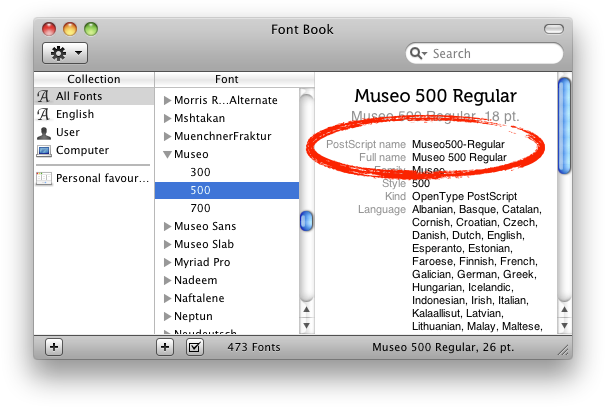Click status text Museo 500 Regular, 26 pt.
Image resolution: width=606 pixels, height=408 pixels.
point(443,347)
